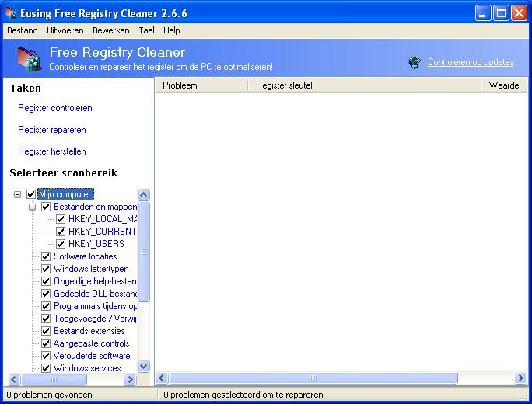Screen dimensions: 532x404
Task: Toggle the HKEY_USERS checkbox
Action: click(61, 244)
